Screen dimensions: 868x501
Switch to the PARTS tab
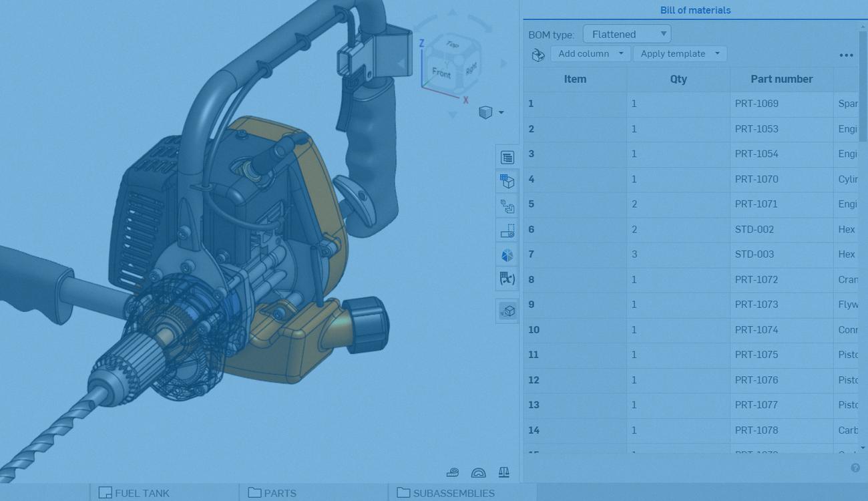pyautogui.click(x=280, y=493)
